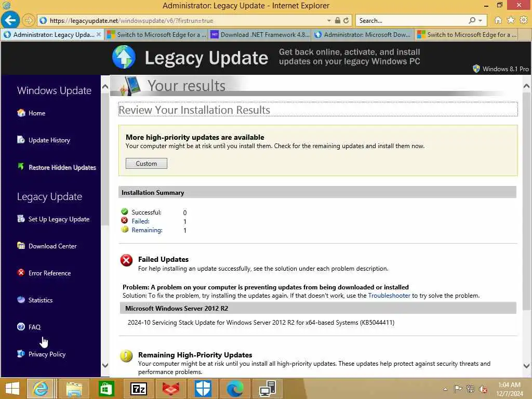Open the Remaining updates link
This screenshot has width=532, height=399.
(147, 230)
